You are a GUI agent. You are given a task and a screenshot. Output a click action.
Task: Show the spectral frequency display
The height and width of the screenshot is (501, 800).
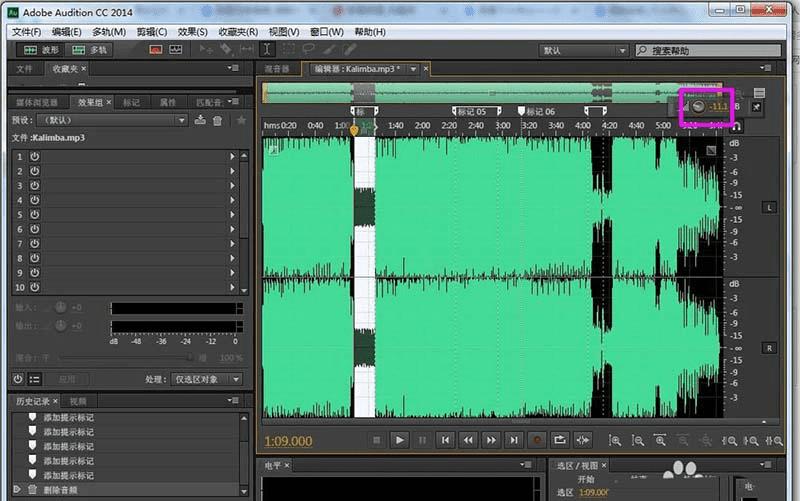tap(156, 49)
